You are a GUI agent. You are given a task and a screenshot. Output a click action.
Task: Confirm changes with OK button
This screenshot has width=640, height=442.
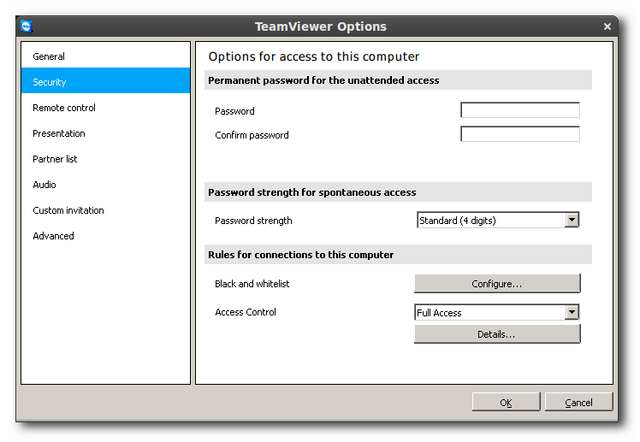tap(505, 402)
